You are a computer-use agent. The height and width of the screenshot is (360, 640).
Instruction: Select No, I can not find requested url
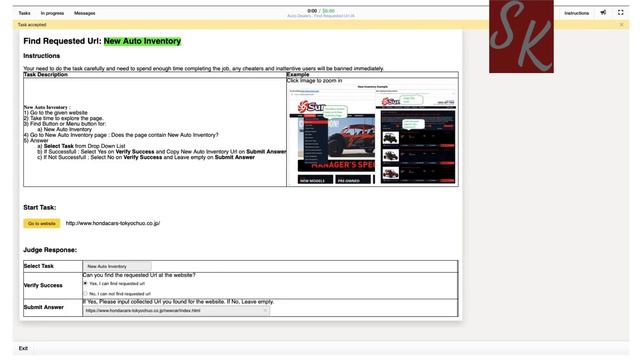click(85, 293)
